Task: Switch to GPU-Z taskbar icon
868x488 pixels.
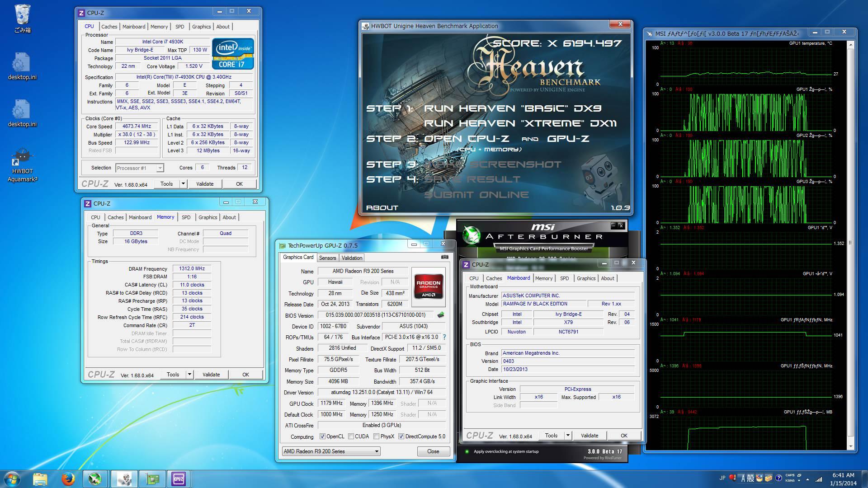Action: point(151,479)
